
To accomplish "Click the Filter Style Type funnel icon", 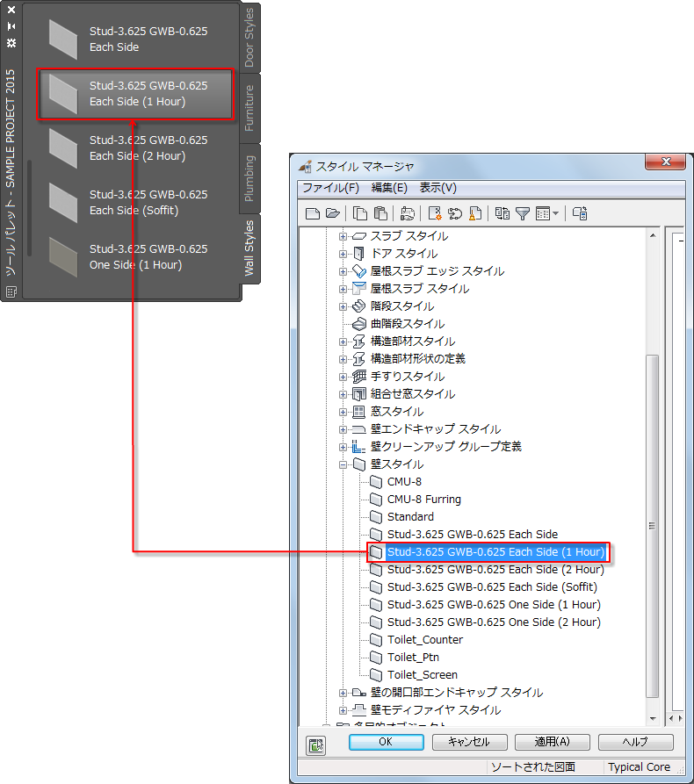I will coord(523,214).
